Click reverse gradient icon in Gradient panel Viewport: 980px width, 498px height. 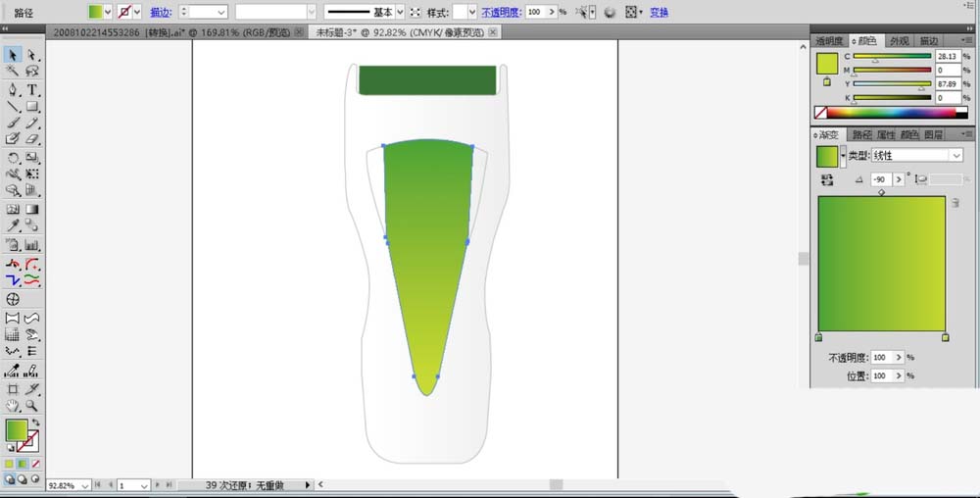827,180
